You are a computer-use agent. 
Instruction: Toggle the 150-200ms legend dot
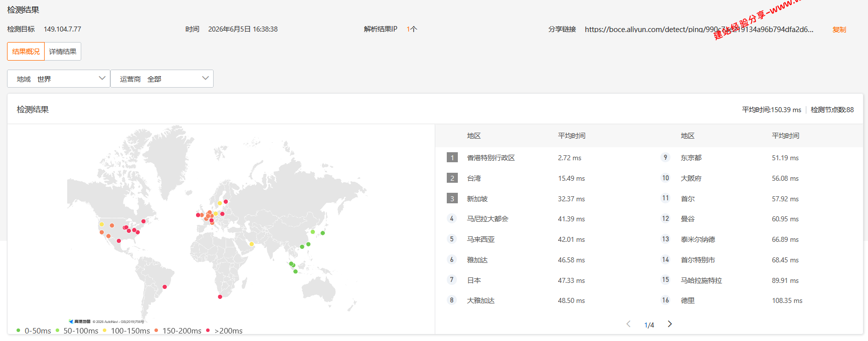tap(156, 330)
